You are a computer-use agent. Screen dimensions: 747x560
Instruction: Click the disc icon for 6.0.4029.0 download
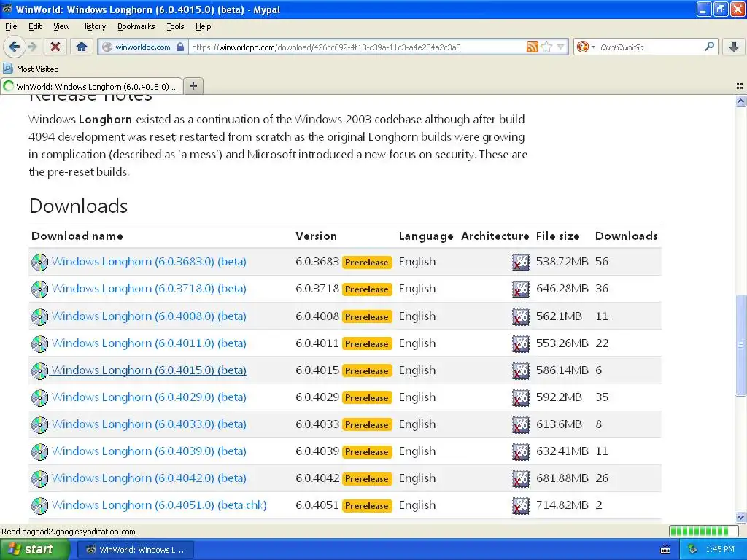tap(39, 398)
